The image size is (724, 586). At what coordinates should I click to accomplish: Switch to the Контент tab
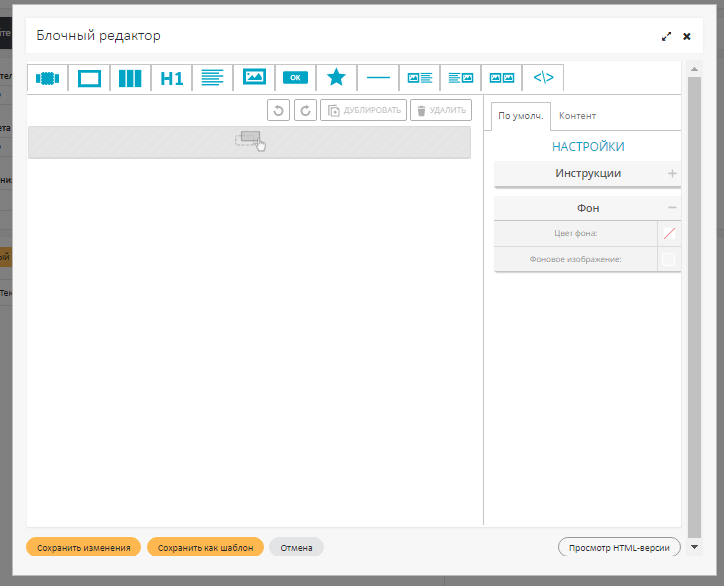pos(577,116)
